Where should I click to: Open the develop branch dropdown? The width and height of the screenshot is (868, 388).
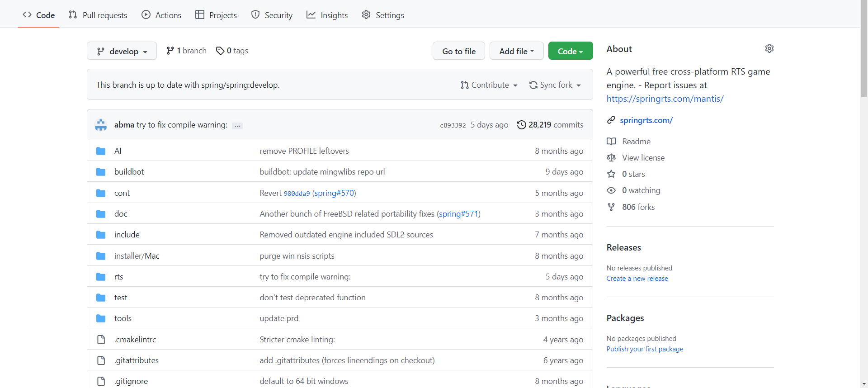pyautogui.click(x=122, y=51)
